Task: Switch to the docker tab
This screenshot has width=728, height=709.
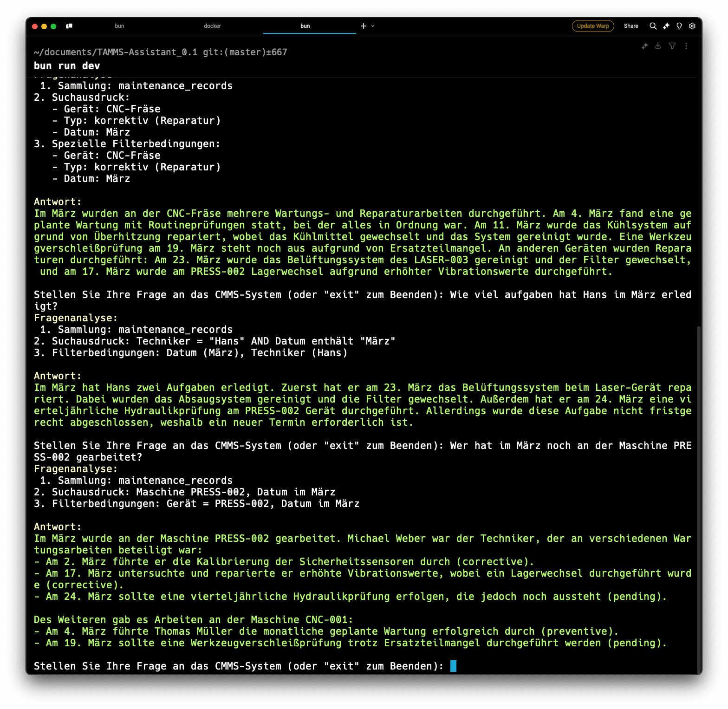Action: pyautogui.click(x=212, y=26)
